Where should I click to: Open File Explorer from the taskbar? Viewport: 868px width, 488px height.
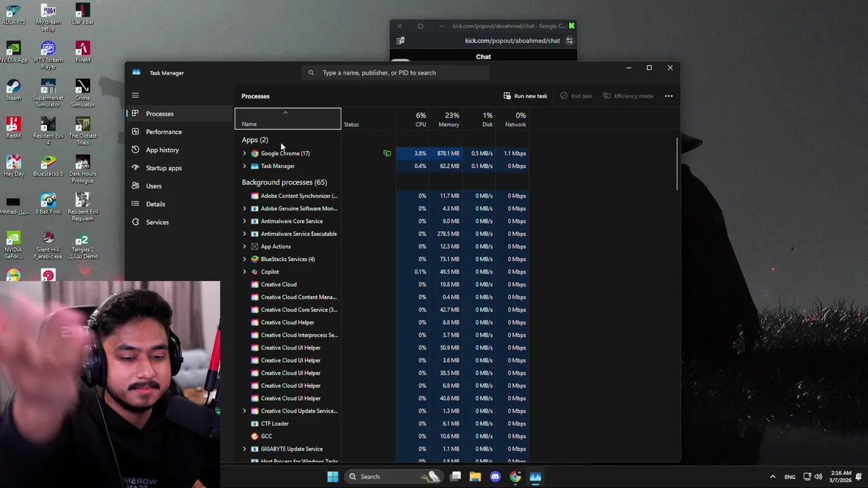click(x=475, y=476)
